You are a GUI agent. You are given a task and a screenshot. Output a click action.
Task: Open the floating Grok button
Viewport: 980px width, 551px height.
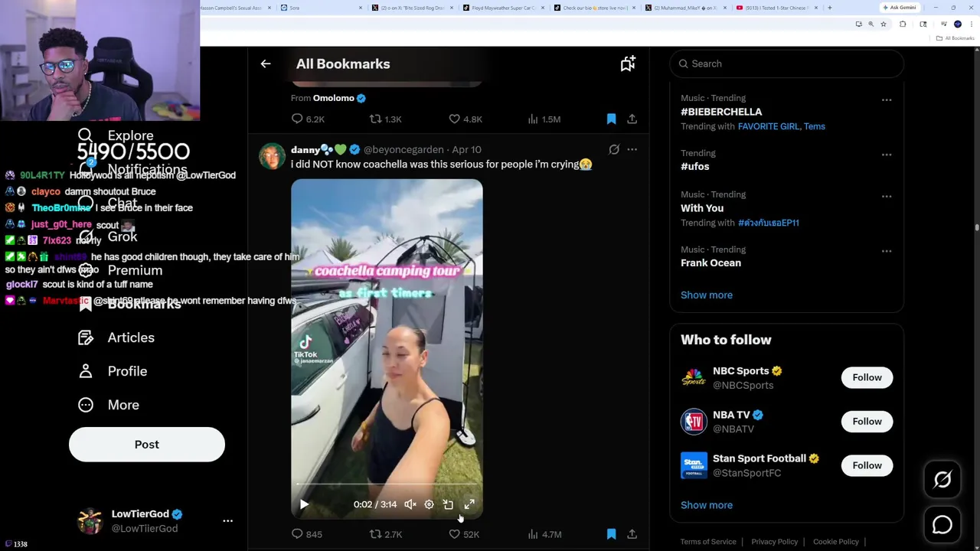point(942,480)
